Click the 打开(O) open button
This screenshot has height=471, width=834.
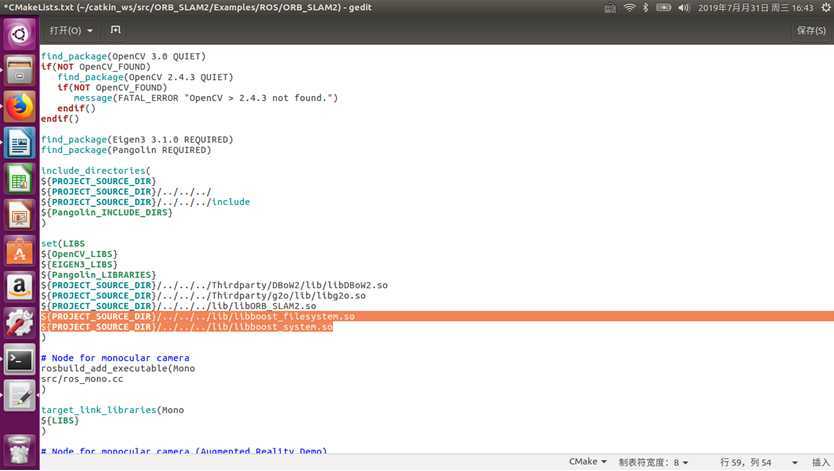(x=65, y=30)
